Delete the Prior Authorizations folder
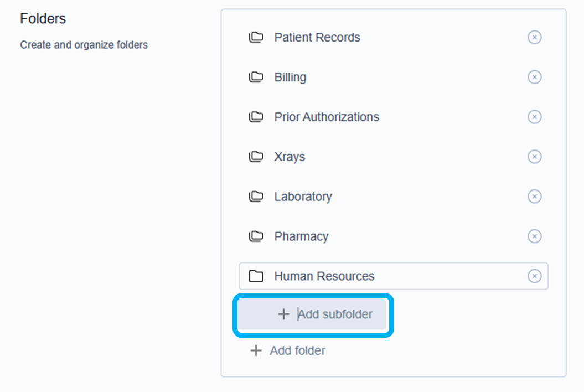 534,117
